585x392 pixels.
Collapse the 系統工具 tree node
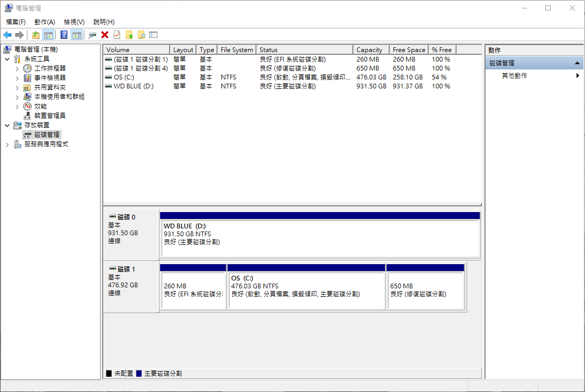click(7, 59)
